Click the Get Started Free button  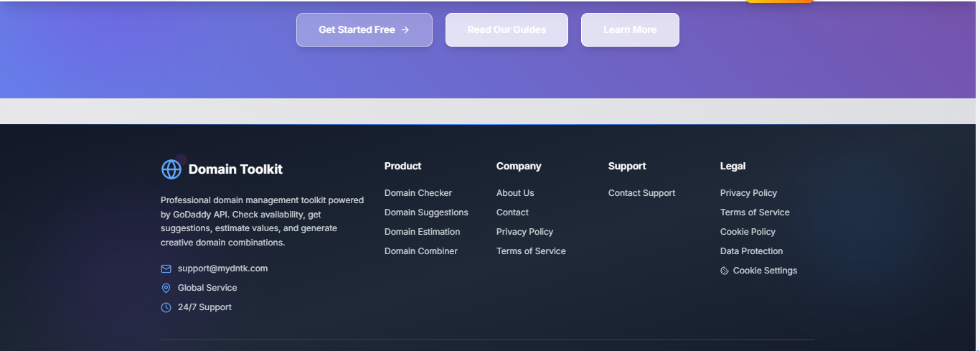point(364,29)
